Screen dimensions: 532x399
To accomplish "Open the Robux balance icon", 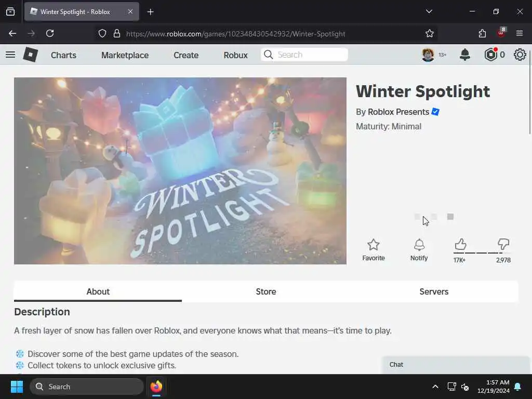I will click(x=491, y=55).
